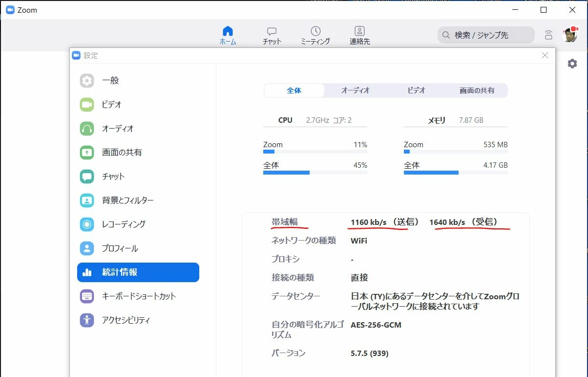Viewport: 588px width, 377px height.
Task: Select 画面の共有 in settings sidebar
Action: point(138,153)
